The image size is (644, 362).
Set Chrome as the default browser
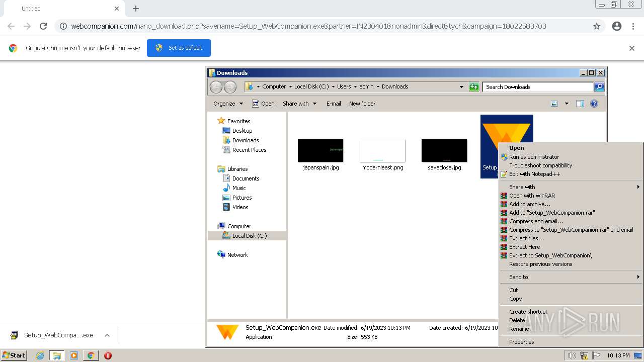coord(179,48)
